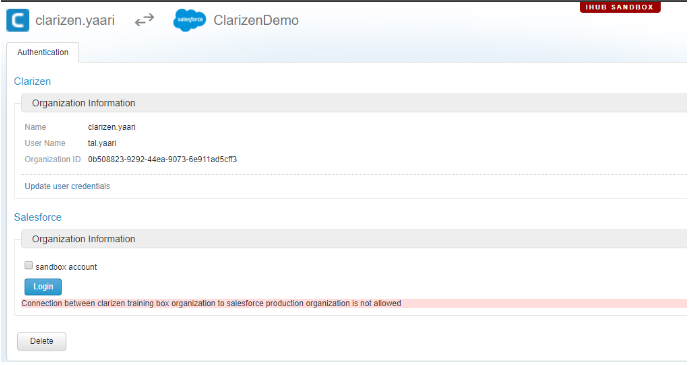Click the blue Clarizen C logo

coord(18,20)
